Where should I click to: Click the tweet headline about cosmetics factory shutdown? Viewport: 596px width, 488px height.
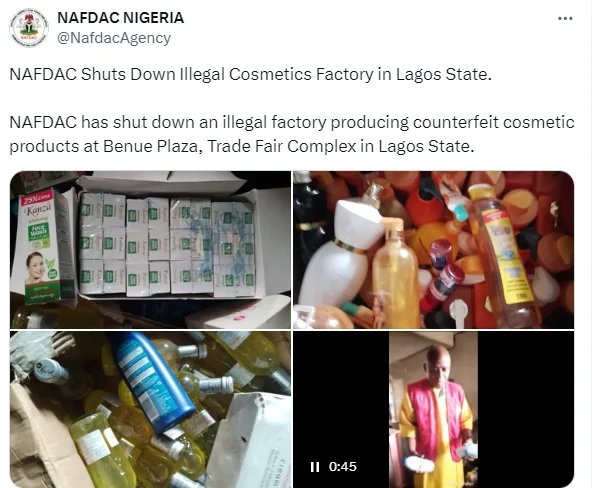coord(250,74)
